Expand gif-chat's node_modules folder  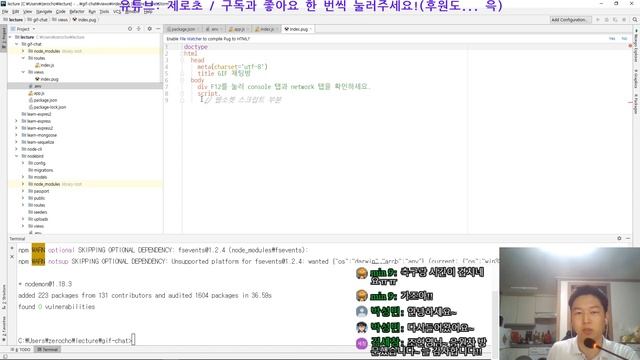[x=23, y=51]
